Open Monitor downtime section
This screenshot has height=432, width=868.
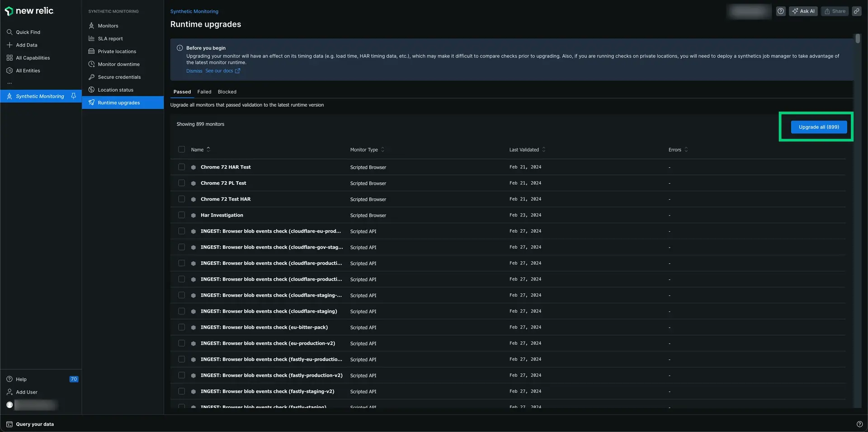pos(118,64)
